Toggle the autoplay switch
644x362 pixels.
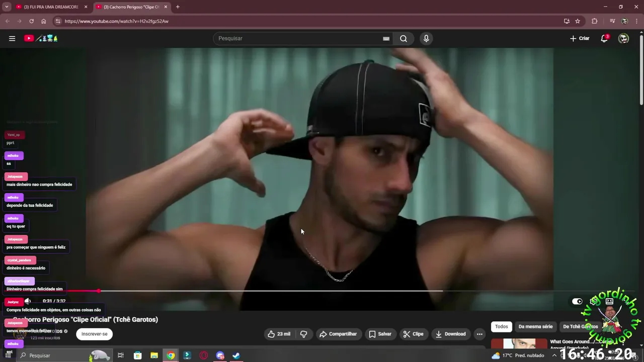(x=577, y=301)
